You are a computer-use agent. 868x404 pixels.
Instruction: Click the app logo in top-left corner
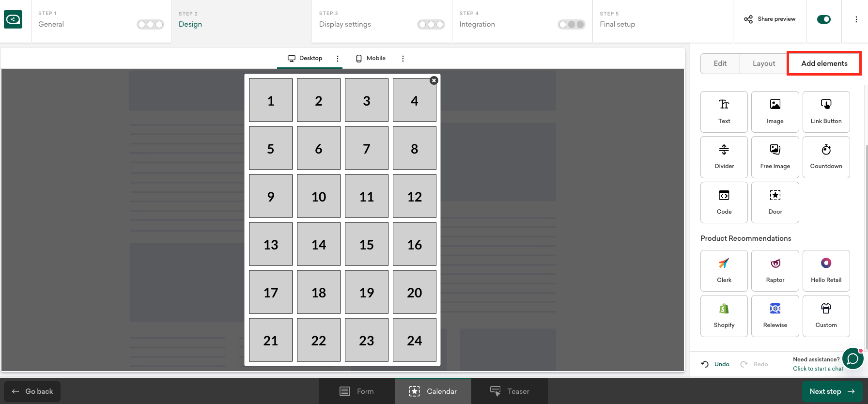13,19
